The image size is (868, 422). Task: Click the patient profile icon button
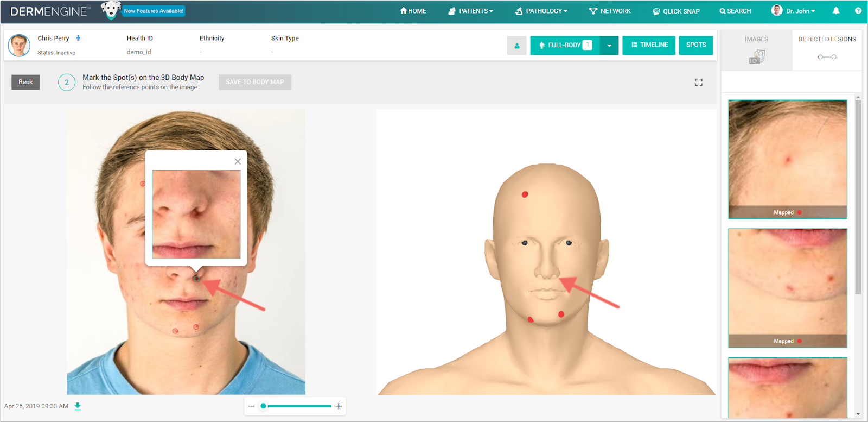click(x=516, y=46)
